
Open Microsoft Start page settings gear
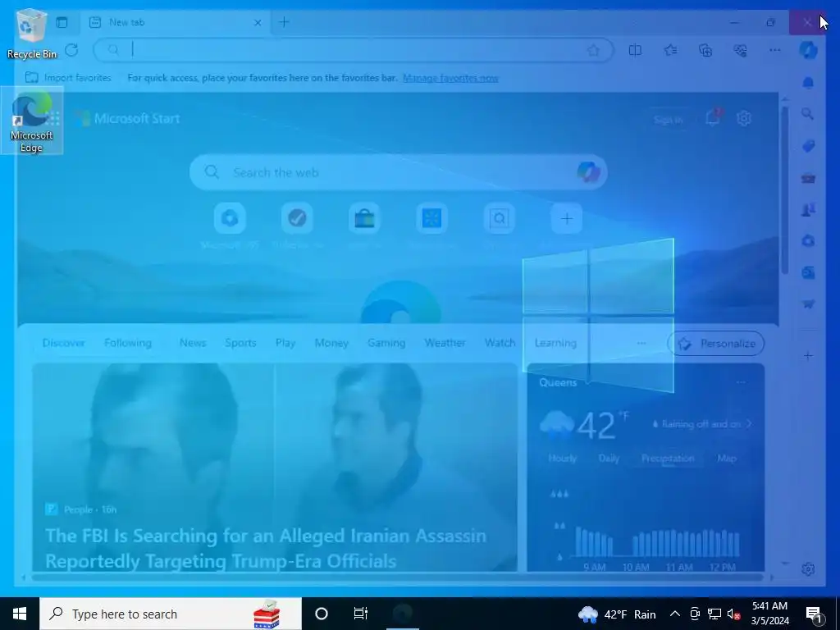[x=743, y=118]
